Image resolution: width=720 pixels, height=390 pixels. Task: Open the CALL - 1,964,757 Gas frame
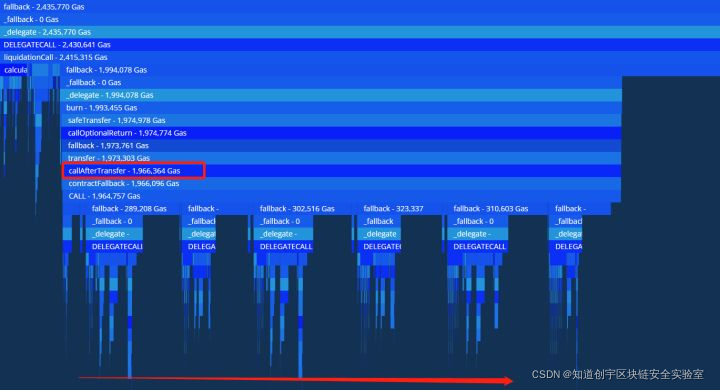click(x=341, y=196)
